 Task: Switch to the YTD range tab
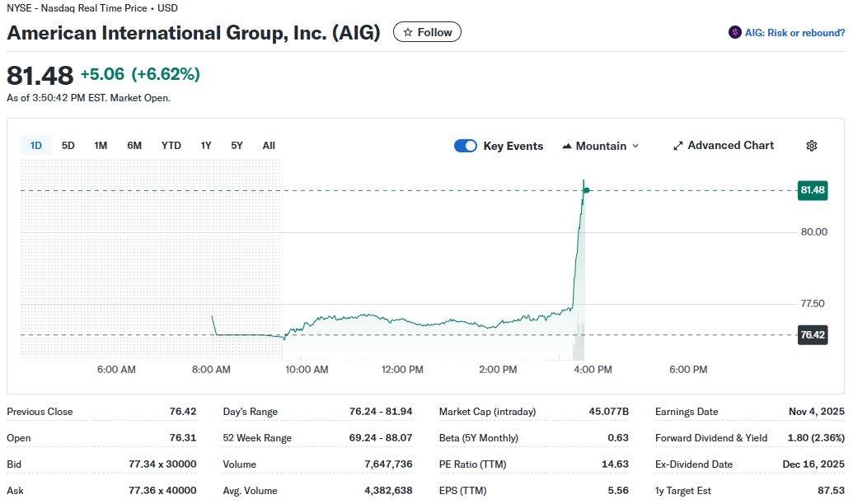(x=171, y=146)
